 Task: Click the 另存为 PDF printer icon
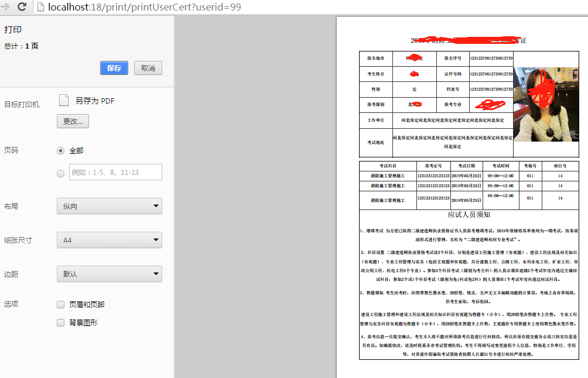coord(64,99)
